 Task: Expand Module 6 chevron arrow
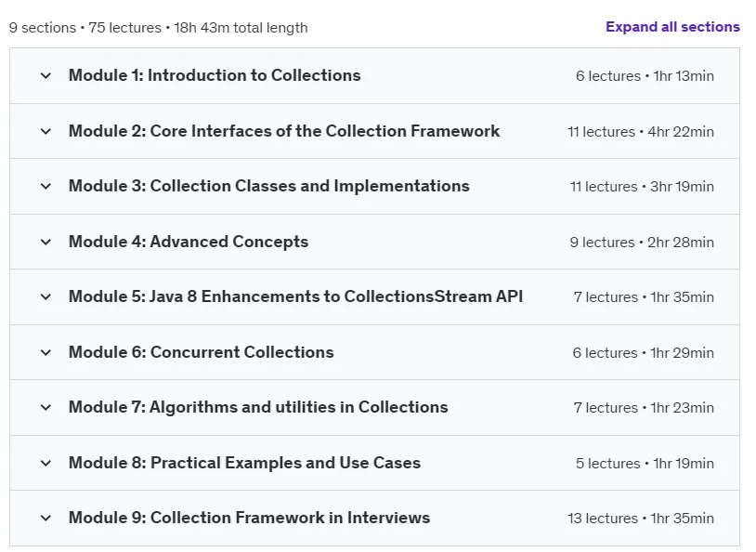point(46,352)
